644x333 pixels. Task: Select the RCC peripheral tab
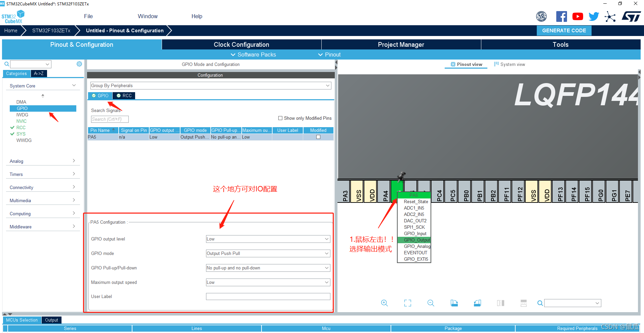tap(124, 96)
